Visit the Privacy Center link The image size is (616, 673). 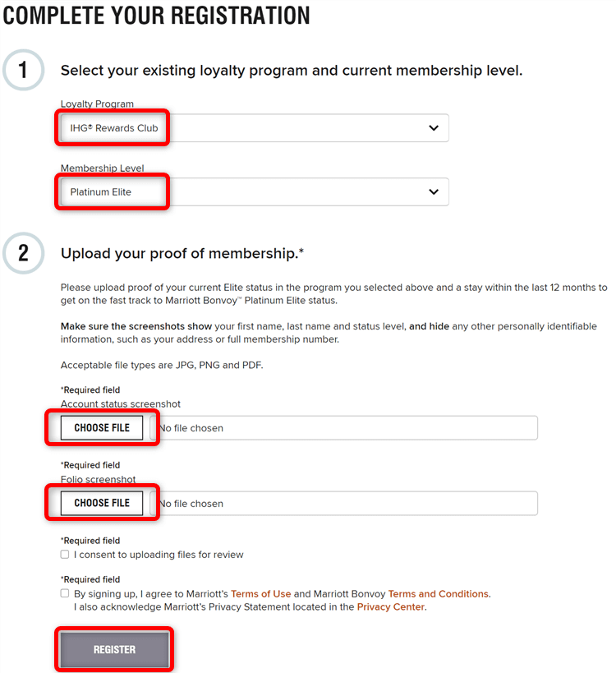391,607
